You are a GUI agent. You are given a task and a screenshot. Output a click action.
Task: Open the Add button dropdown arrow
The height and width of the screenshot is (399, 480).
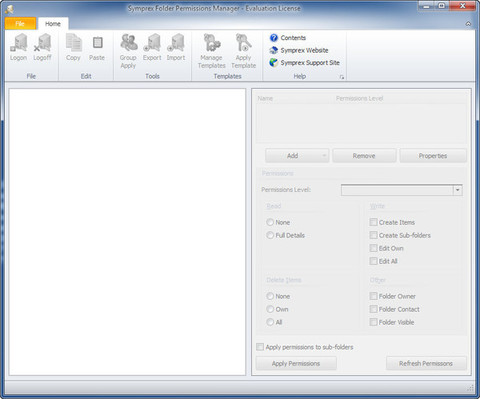click(324, 156)
